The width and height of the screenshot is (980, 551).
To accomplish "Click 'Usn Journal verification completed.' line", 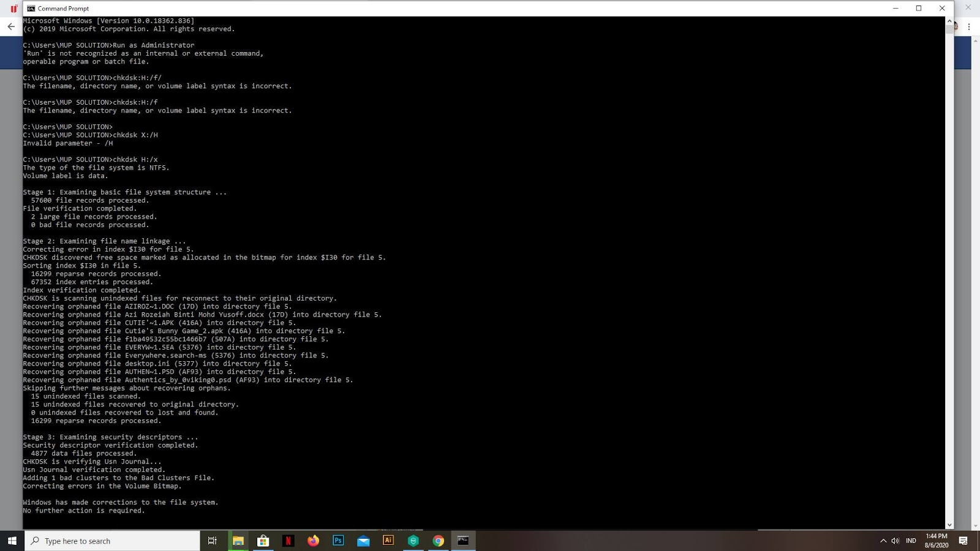I will pyautogui.click(x=94, y=470).
